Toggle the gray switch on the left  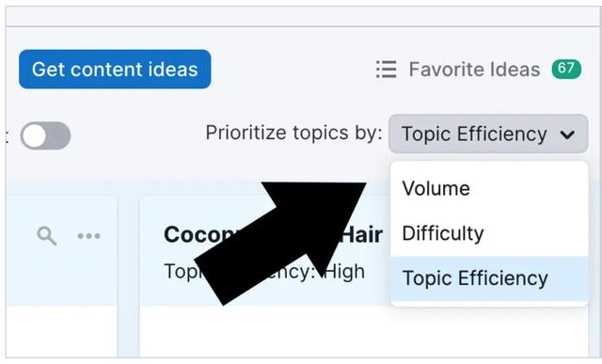[x=46, y=135]
